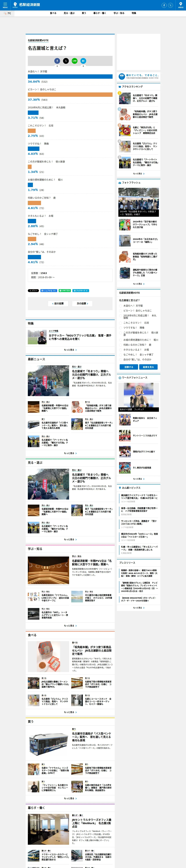Click the crown icon beside アクセスランキング

[x=120, y=87]
